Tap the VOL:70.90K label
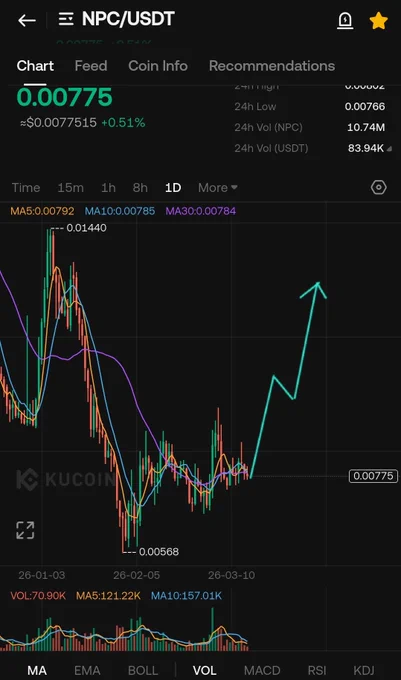 coord(38,596)
